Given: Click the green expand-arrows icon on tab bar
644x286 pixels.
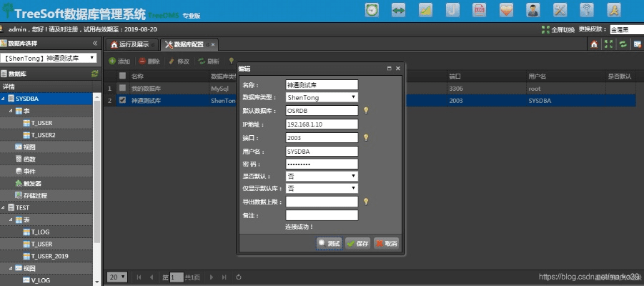Looking at the screenshot, I should point(608,44).
